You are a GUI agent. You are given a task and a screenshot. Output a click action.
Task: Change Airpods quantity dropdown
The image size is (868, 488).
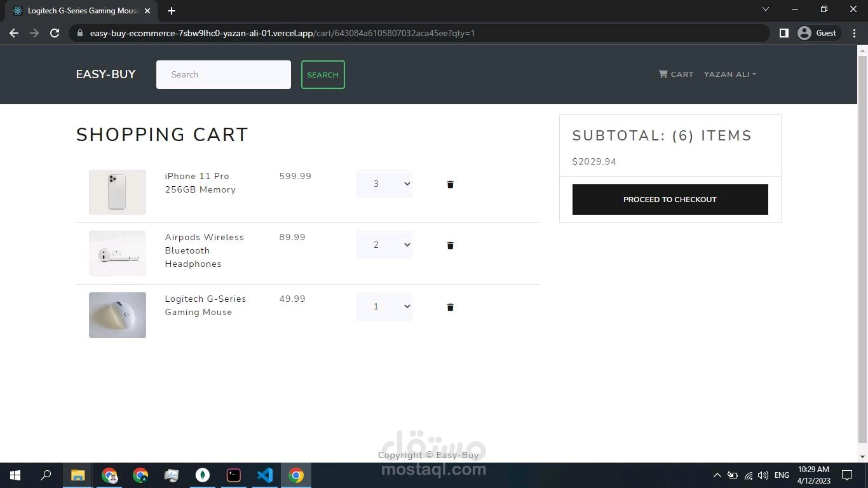[384, 245]
